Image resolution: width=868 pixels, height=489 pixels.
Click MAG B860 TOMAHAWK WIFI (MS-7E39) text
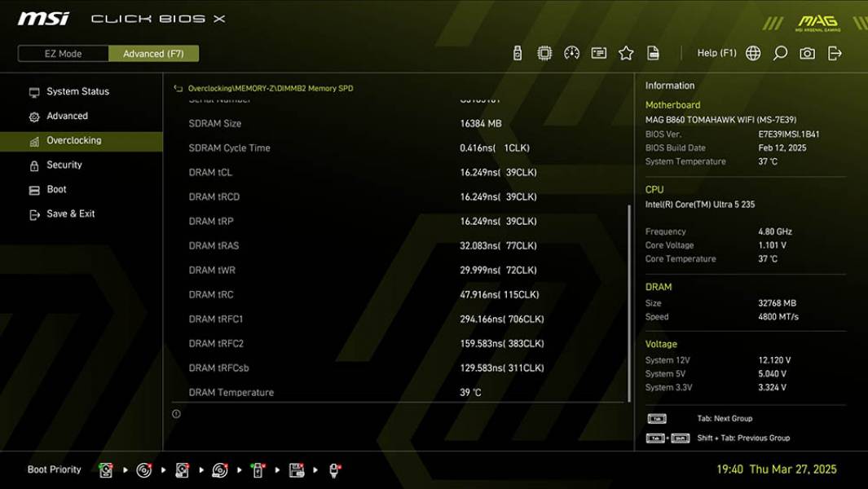coord(720,120)
